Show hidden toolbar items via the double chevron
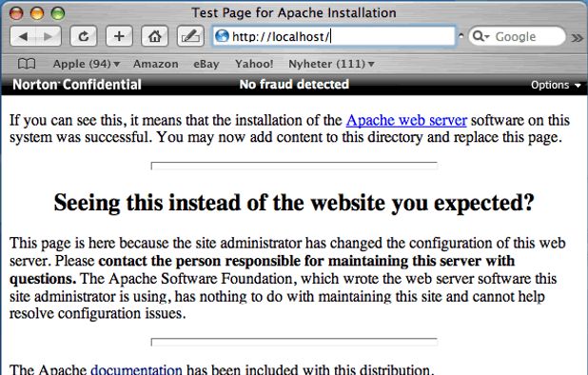The image size is (588, 375). [x=578, y=37]
